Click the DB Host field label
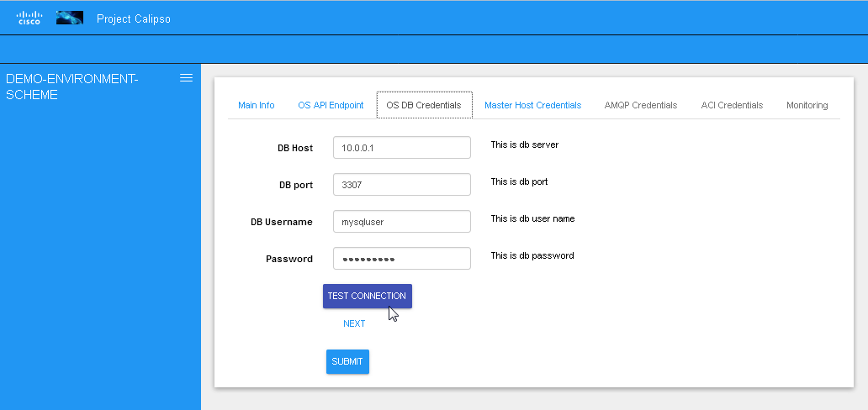Screen dimensions: 868x410 pyautogui.click(x=294, y=148)
